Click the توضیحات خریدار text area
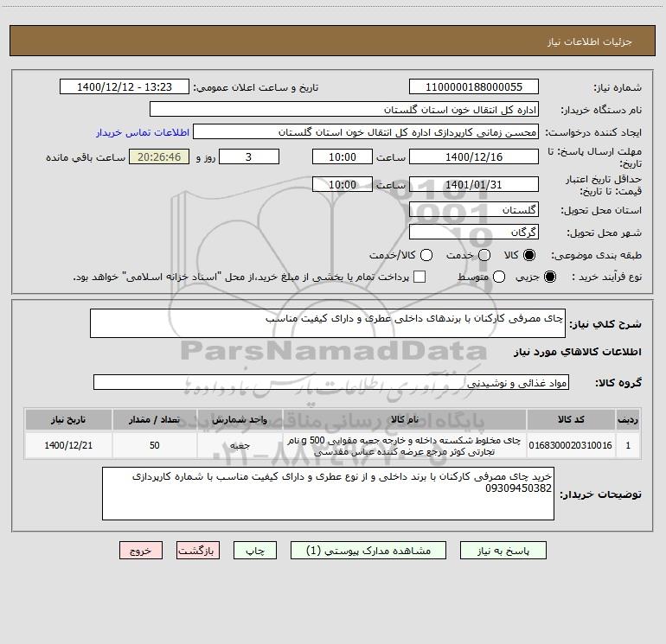The height and width of the screenshot is (644, 666). click(x=328, y=494)
